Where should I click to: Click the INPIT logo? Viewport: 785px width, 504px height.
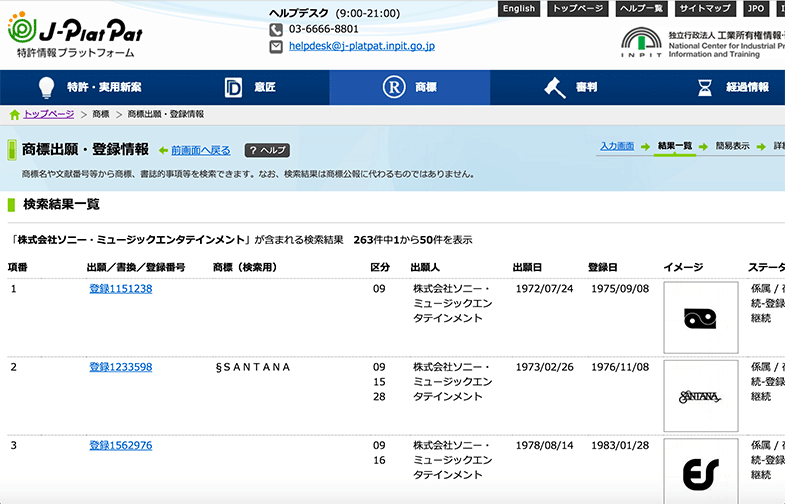click(x=641, y=43)
